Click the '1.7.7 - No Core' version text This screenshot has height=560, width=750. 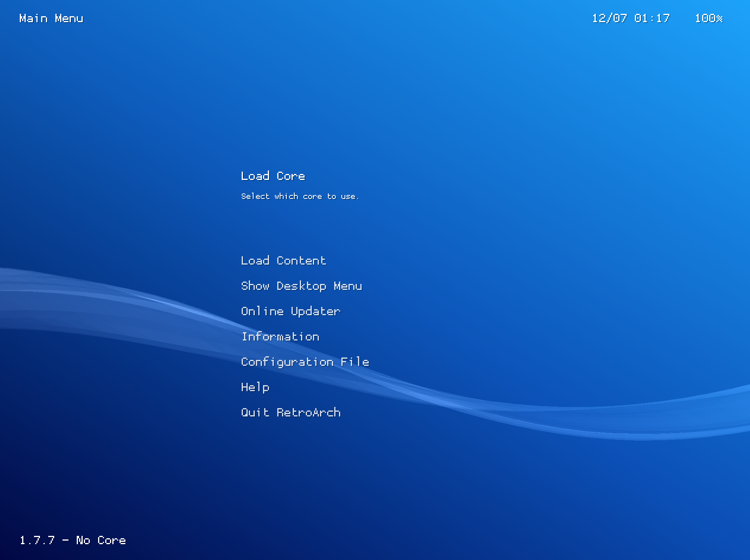[x=73, y=540]
